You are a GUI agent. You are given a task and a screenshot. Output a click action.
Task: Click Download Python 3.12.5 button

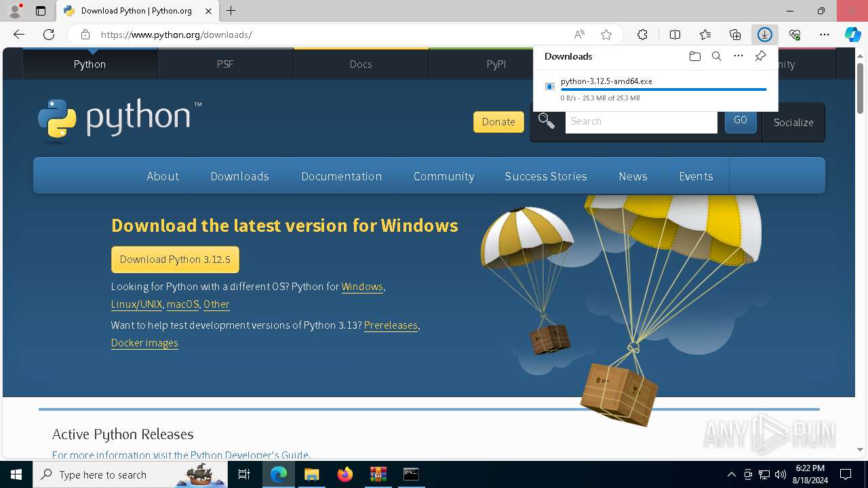click(x=175, y=260)
